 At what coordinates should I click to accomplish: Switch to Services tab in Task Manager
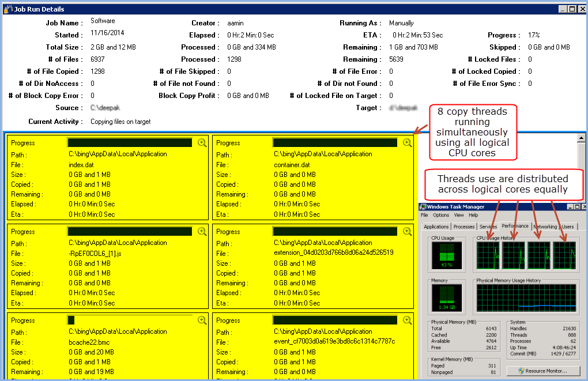[488, 227]
